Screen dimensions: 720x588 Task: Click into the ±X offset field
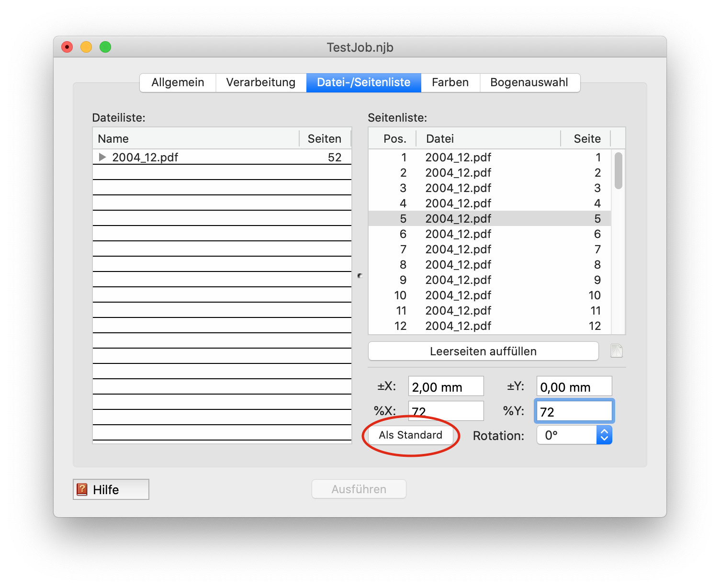tap(446, 386)
